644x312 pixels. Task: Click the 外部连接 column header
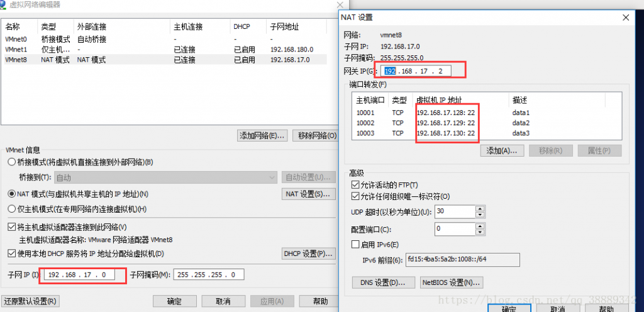(x=122, y=26)
